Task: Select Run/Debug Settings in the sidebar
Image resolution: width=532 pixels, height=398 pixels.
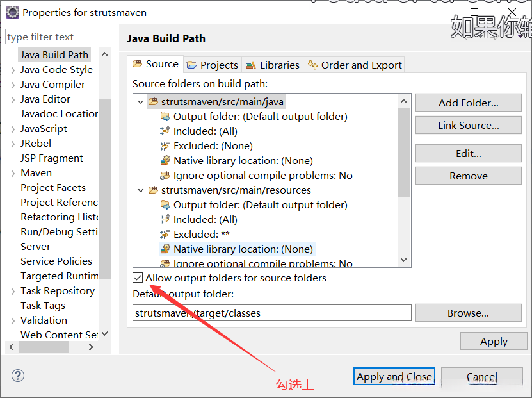Action: pos(59,232)
